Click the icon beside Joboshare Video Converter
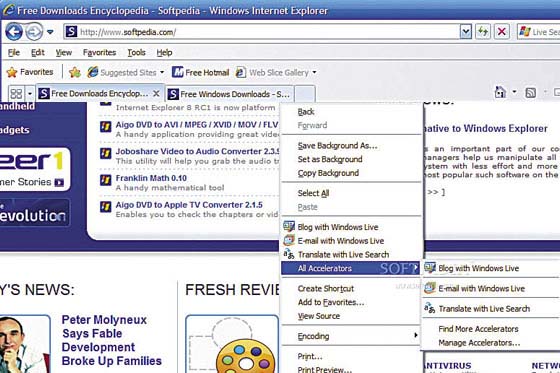Screen dimensions: 560x373 coord(105,153)
